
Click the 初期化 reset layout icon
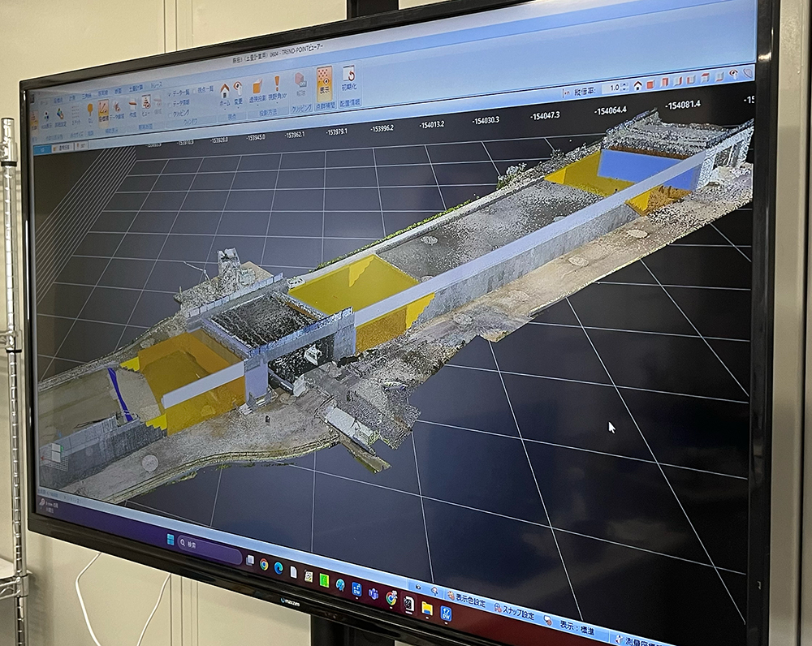[x=348, y=77]
